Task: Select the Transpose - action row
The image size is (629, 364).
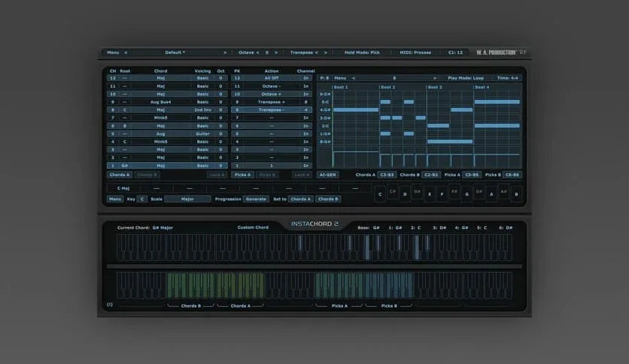Action: (x=272, y=110)
